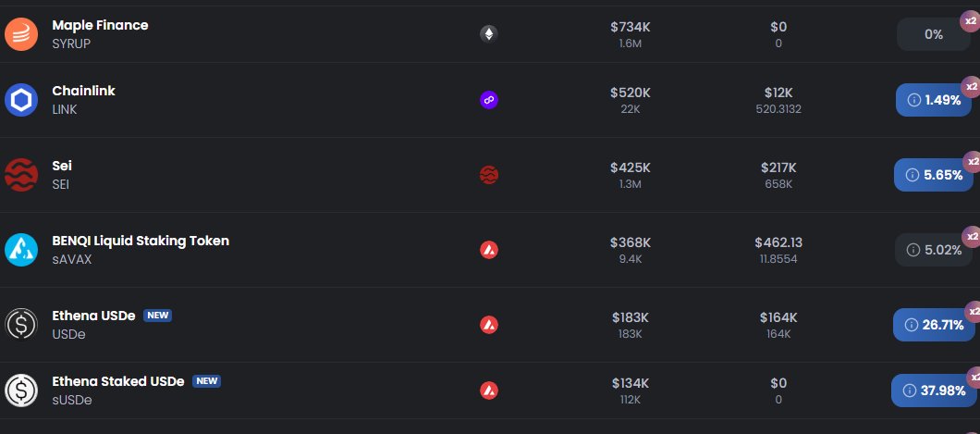
Task: Open the 1.49% APY button for Chainlink
Action: [934, 100]
